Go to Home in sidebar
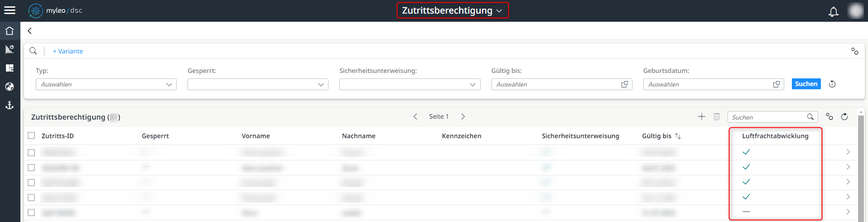This screenshot has height=222, width=868. click(10, 31)
